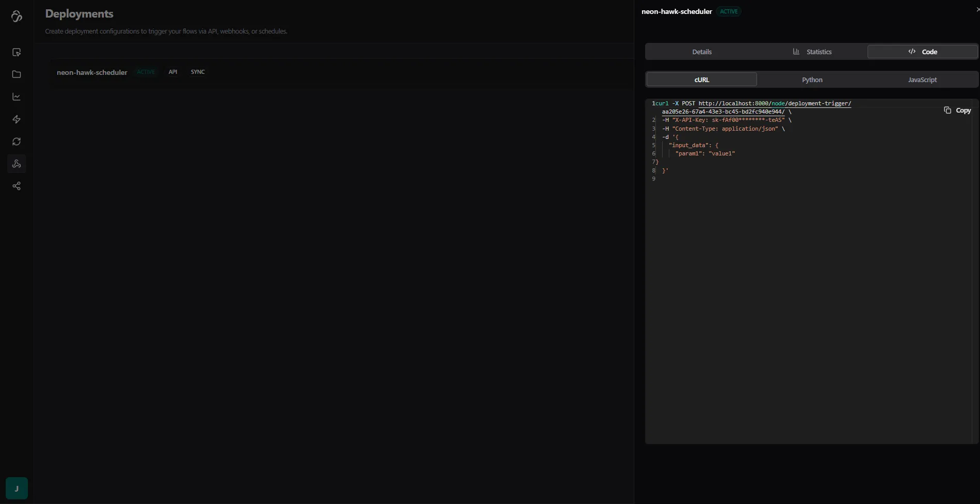Screen dimensions: 980x504
Task: Select the cURL language option
Action: [x=701, y=80]
